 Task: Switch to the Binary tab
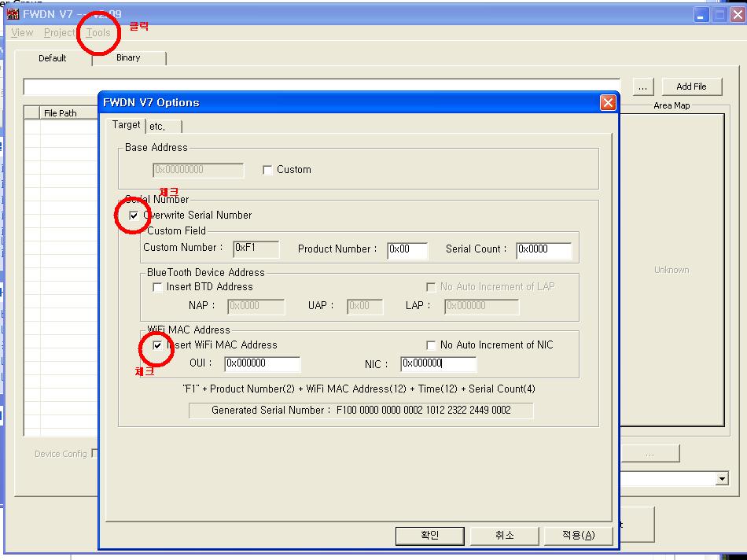[128, 57]
